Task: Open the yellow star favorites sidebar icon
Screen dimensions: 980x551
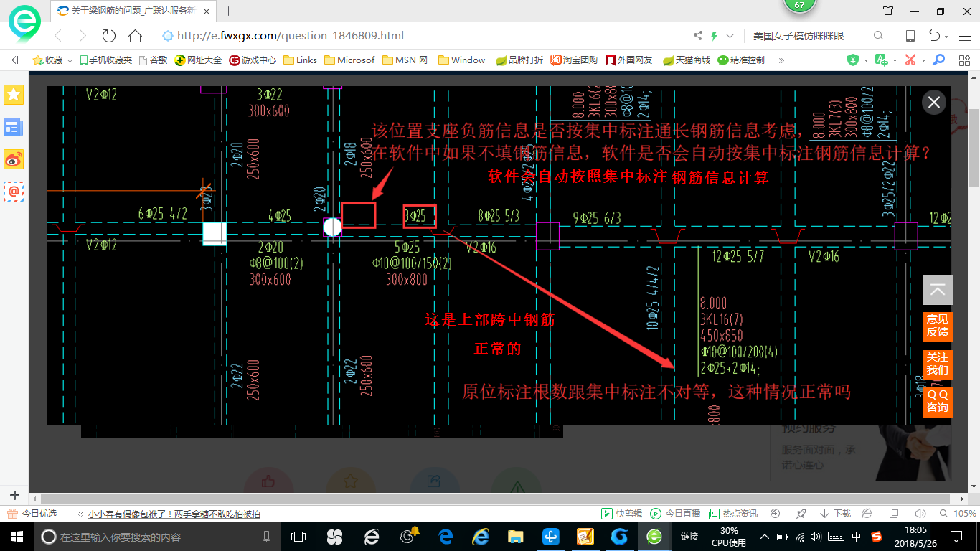Action: coord(14,94)
